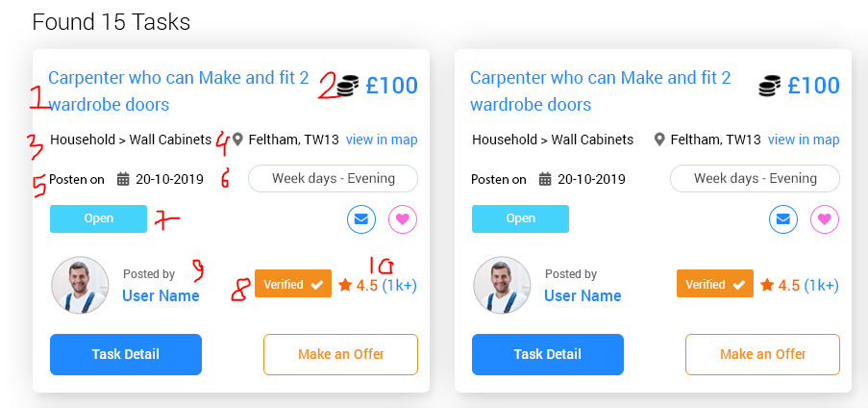Click 'view in map' link on first card
Image resolution: width=868 pixels, height=408 pixels.
[x=382, y=140]
